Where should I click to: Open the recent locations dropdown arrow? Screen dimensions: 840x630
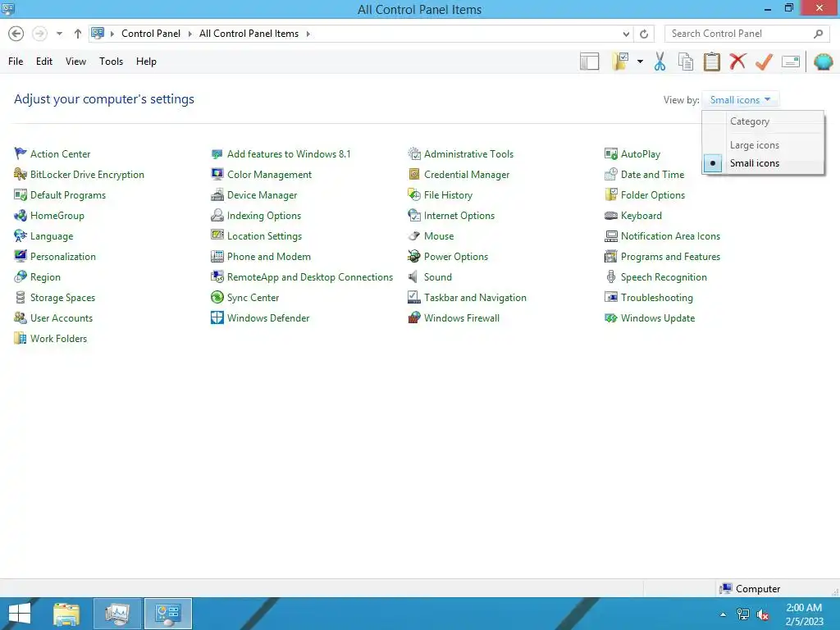click(59, 34)
